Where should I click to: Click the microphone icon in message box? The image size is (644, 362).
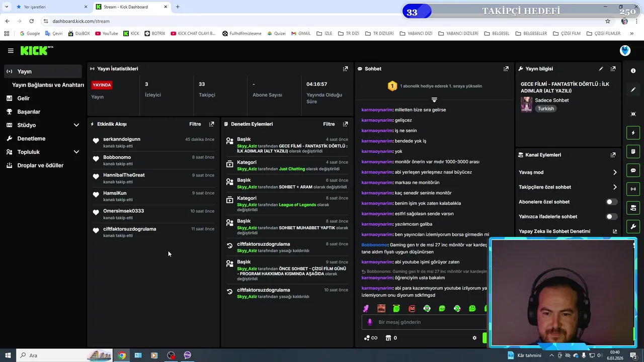pyautogui.click(x=370, y=322)
